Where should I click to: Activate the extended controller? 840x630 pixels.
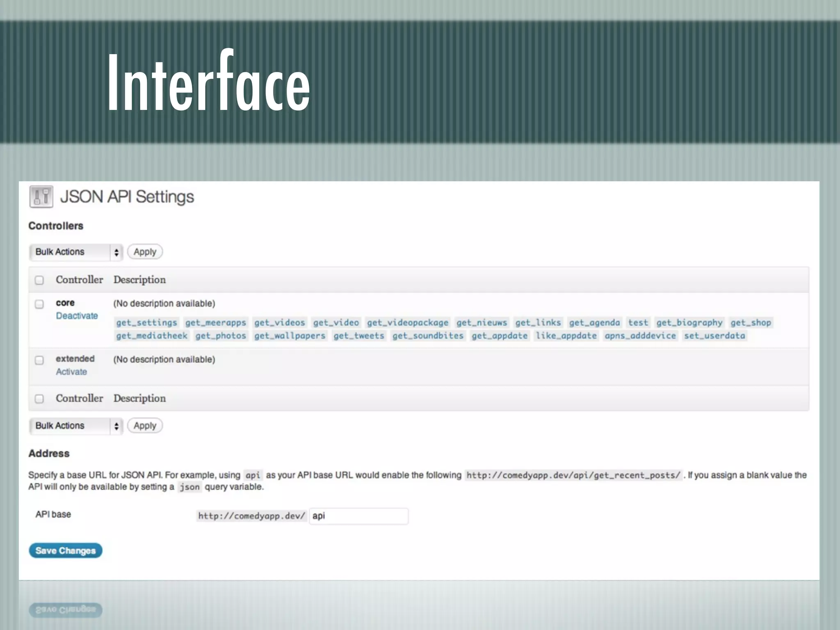coord(71,372)
